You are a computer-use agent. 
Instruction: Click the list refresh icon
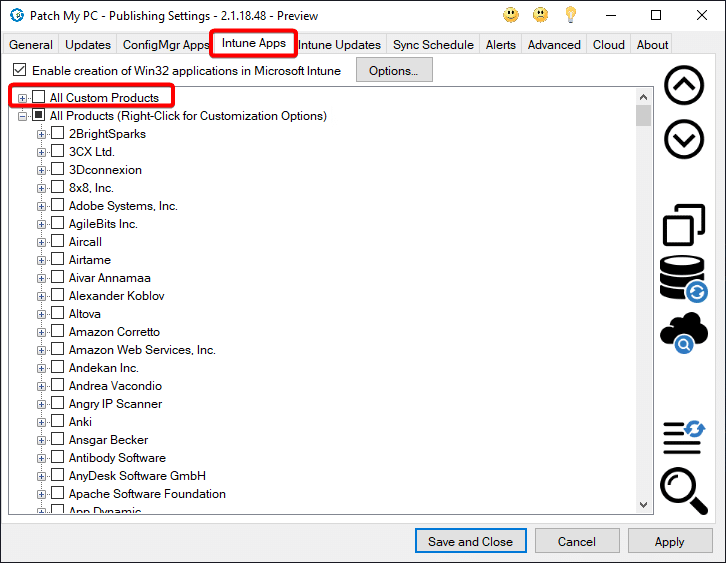click(684, 437)
